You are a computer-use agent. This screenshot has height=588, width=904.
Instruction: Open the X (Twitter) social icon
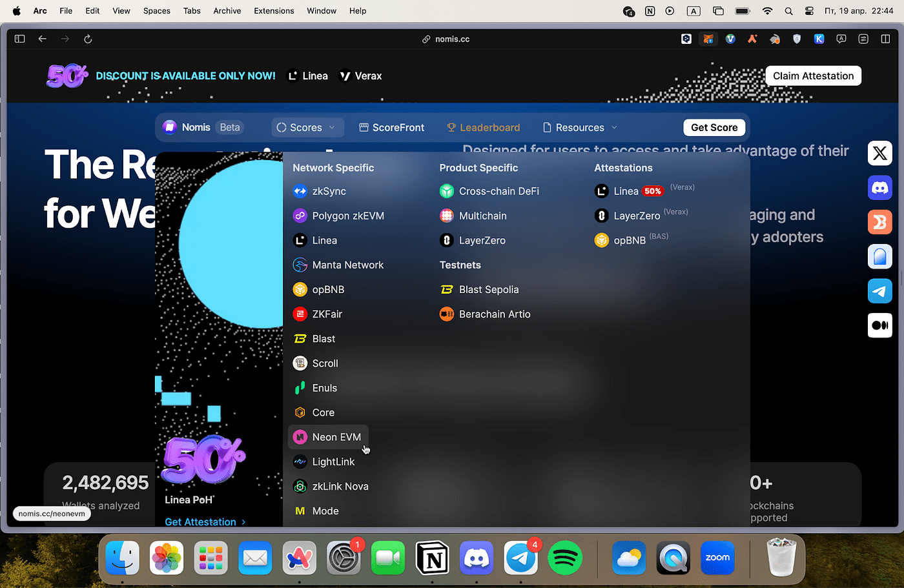coord(879,153)
